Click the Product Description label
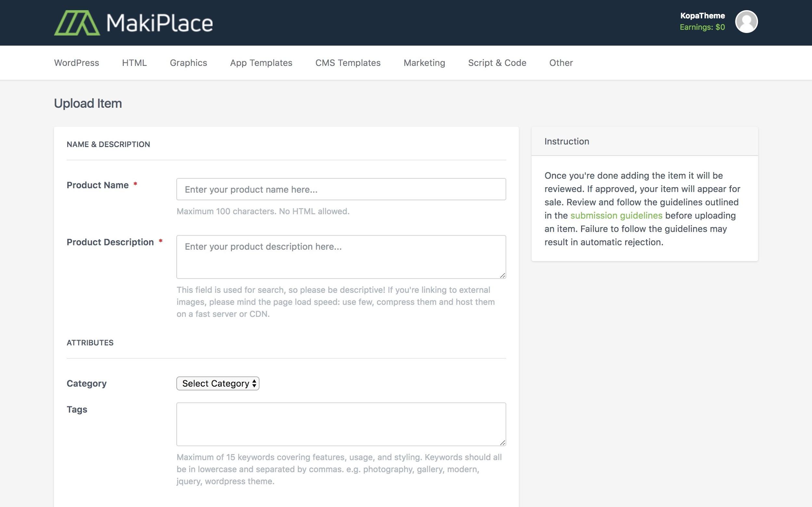Image resolution: width=812 pixels, height=507 pixels. pyautogui.click(x=110, y=242)
